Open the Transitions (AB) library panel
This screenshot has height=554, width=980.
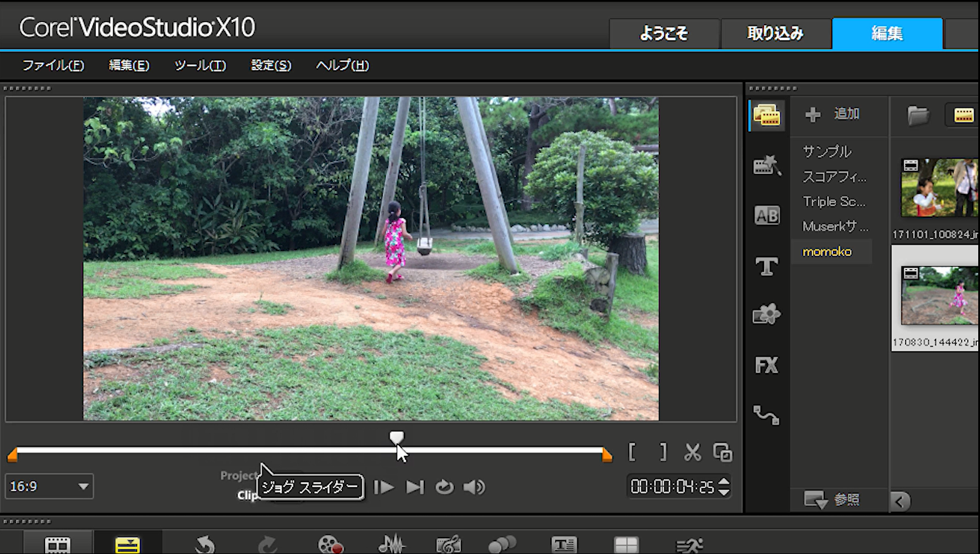coord(766,216)
